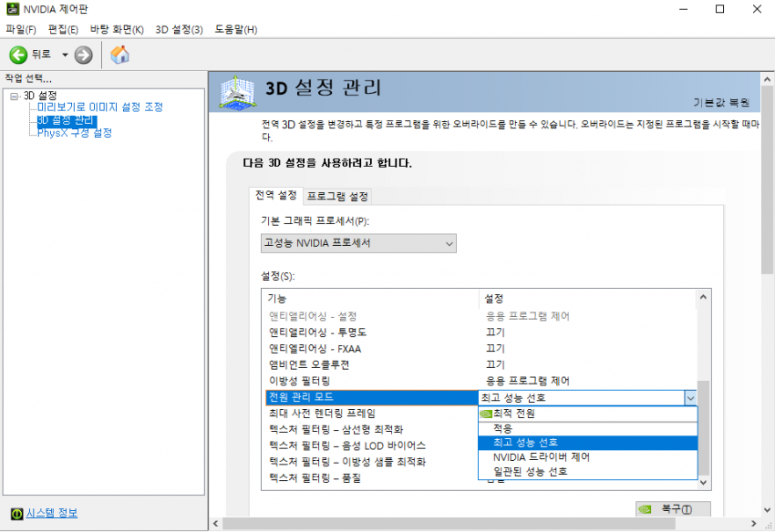The height and width of the screenshot is (532, 775).
Task: Click the 3D 설정 관리 header icon
Action: pos(238,92)
